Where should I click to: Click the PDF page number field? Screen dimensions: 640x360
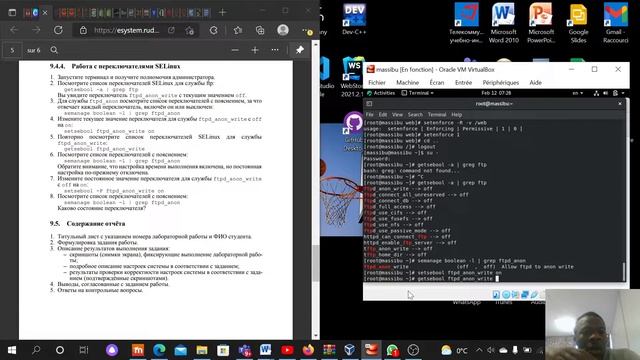12,50
